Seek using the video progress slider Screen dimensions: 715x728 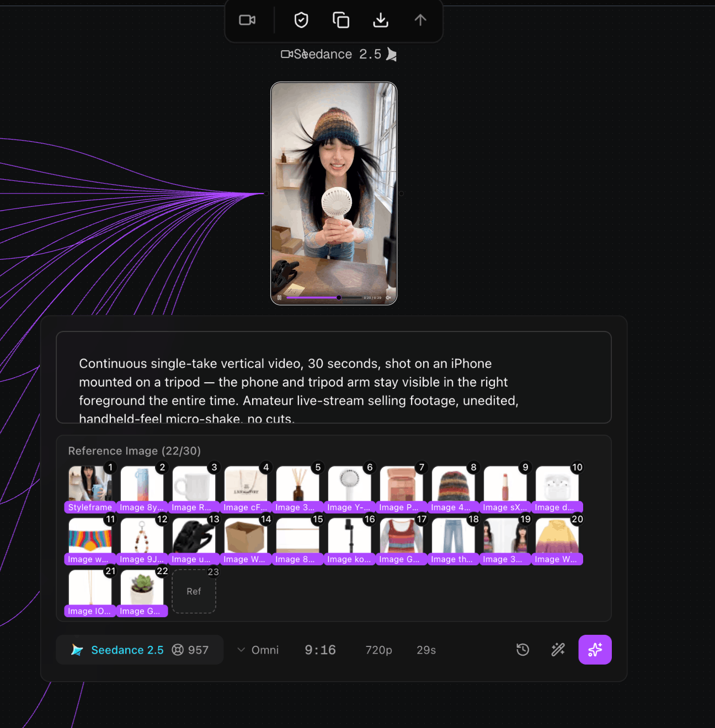point(324,298)
